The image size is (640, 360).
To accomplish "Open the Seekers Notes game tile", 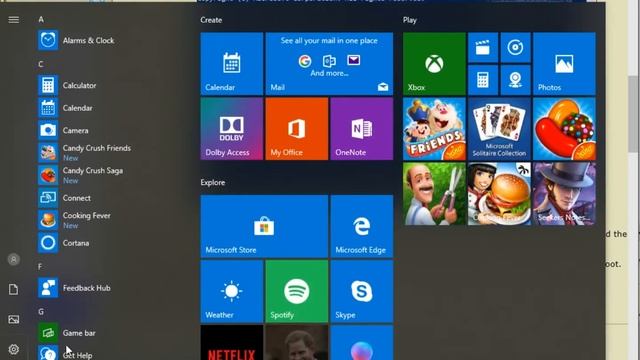I will pyautogui.click(x=564, y=194).
